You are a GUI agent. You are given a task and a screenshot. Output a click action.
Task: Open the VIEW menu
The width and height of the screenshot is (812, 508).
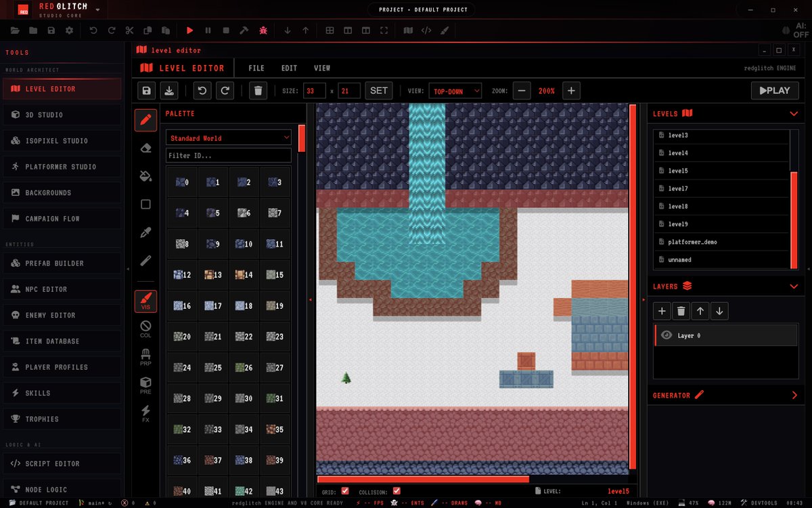coord(322,68)
